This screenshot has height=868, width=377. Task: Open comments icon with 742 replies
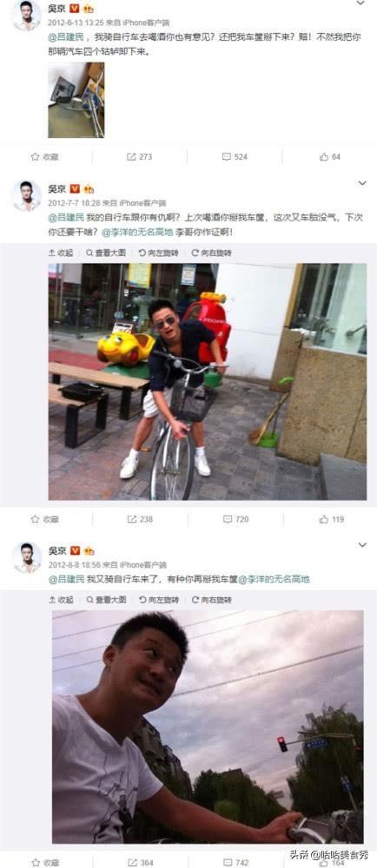pyautogui.click(x=235, y=863)
